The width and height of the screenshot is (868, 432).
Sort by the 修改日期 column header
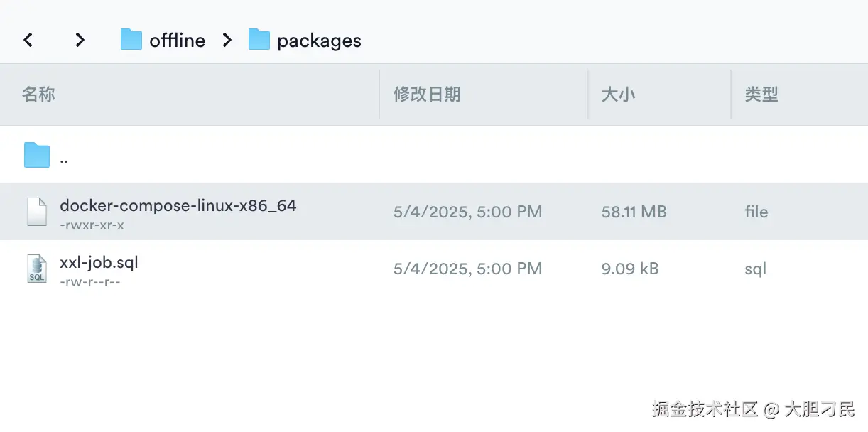427,94
